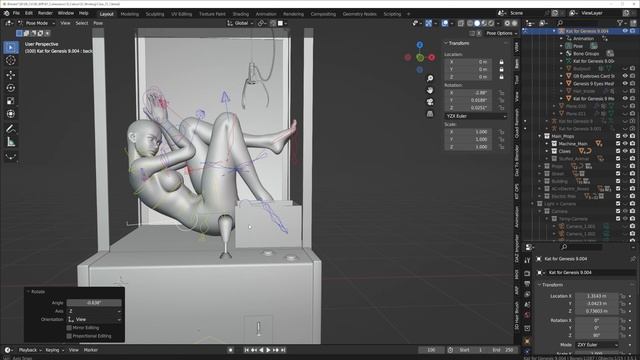Open the Blender logo menu
This screenshot has width=640, height=360.
[x=6, y=13]
